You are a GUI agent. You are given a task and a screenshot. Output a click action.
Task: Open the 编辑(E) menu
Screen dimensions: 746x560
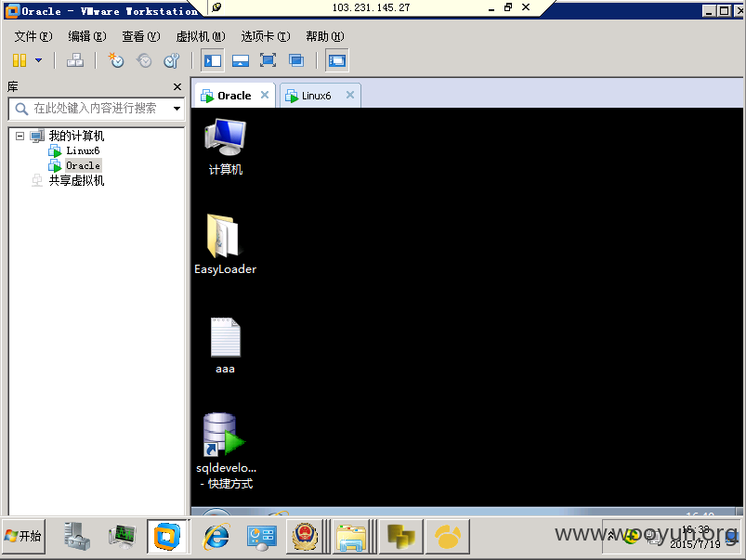[x=87, y=36]
